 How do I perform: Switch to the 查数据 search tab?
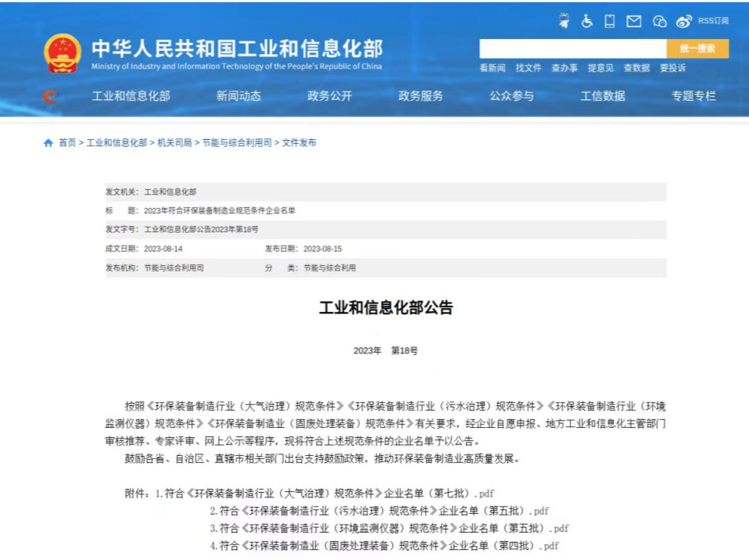tap(636, 68)
